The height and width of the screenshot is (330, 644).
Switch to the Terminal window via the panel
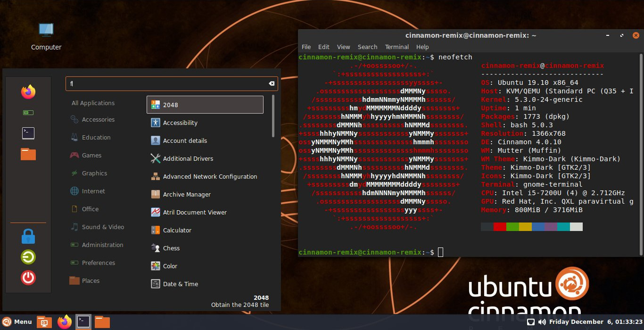click(x=83, y=322)
